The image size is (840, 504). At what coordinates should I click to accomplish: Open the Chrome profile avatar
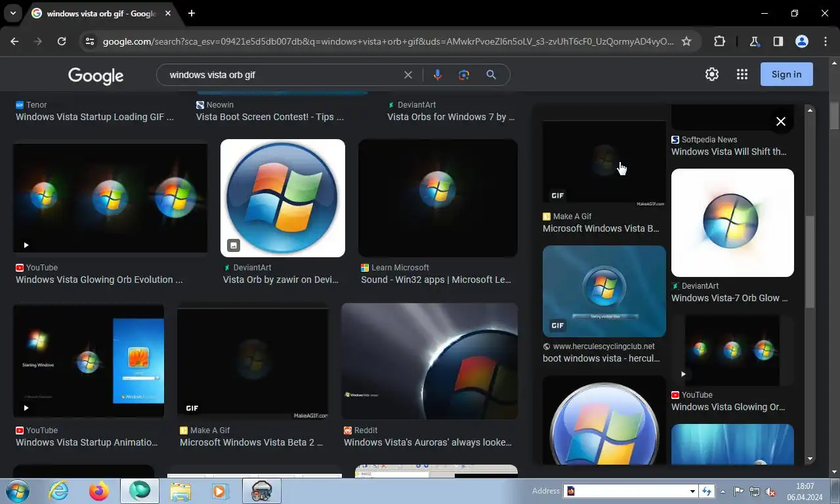801,41
